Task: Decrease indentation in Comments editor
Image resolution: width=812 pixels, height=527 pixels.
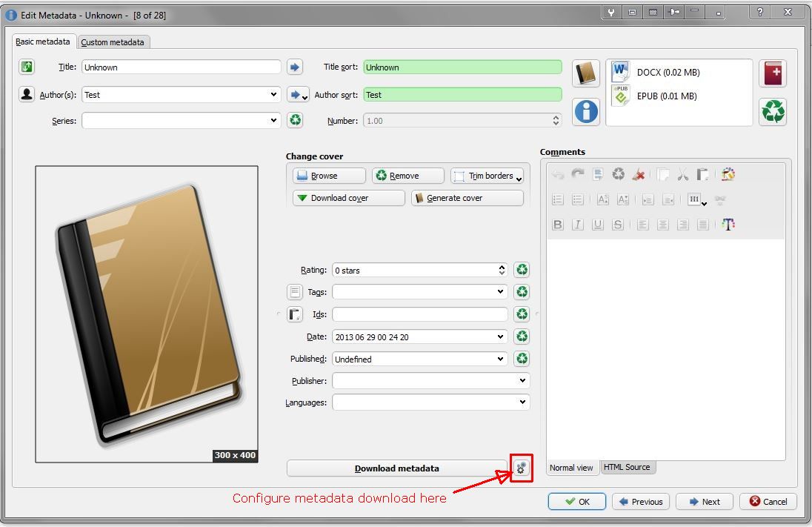Action: (668, 199)
